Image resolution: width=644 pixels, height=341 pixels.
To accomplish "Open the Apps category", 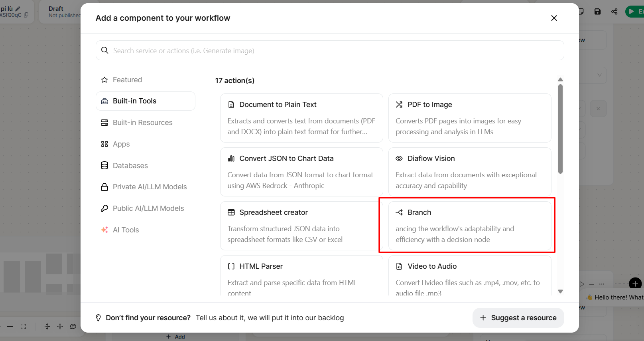I will point(121,144).
